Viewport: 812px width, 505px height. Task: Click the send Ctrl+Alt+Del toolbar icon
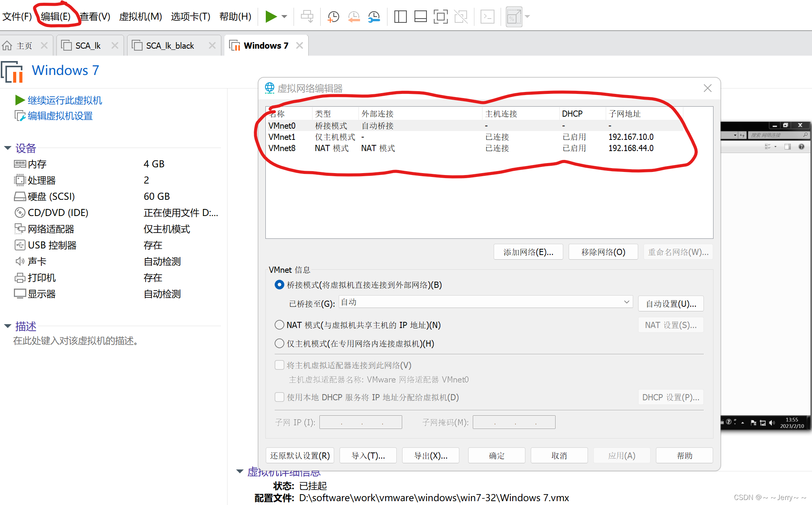click(307, 17)
